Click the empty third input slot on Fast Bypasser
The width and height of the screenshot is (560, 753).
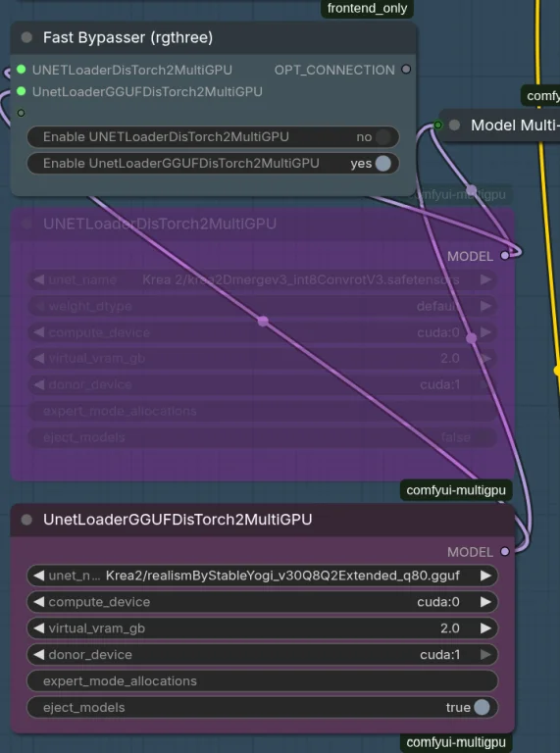[22, 113]
